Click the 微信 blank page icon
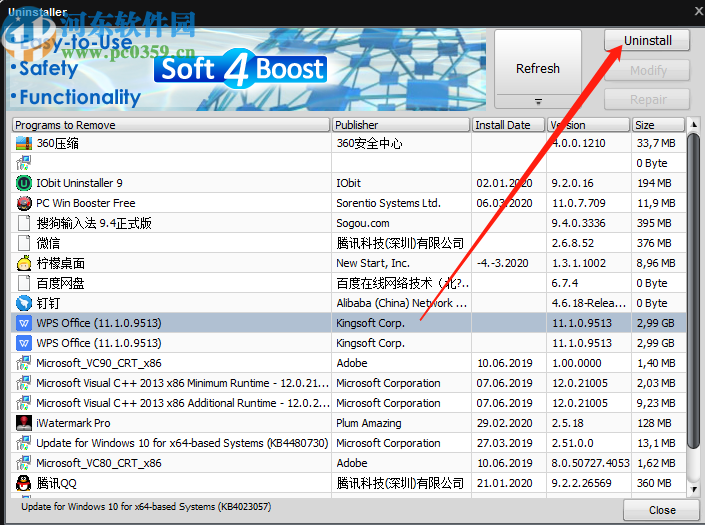This screenshot has width=705, height=525. pyautogui.click(x=24, y=243)
